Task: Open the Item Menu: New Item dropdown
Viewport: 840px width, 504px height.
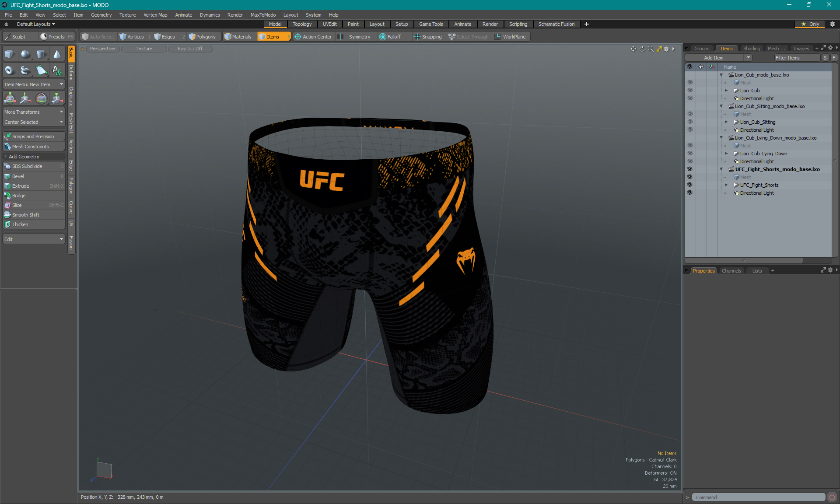Action: pos(34,84)
